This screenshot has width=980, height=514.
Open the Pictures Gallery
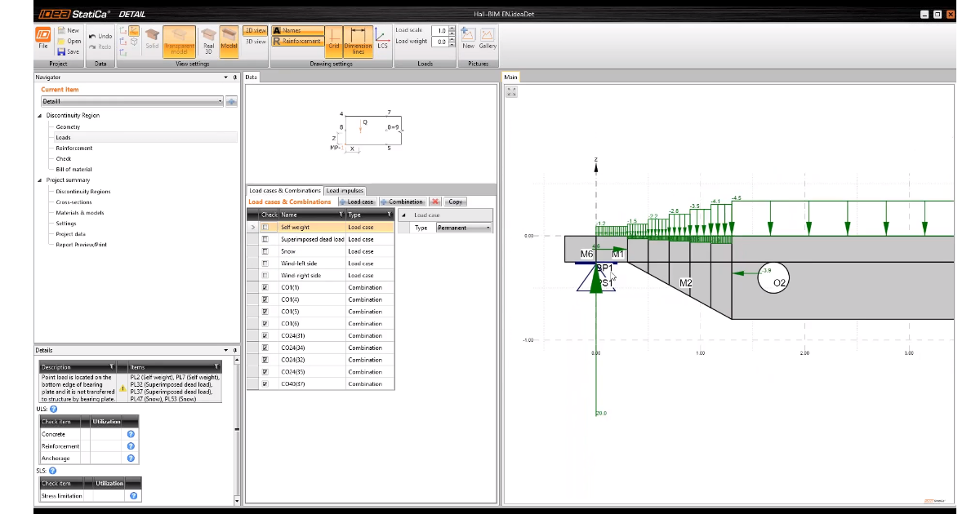[x=488, y=38]
